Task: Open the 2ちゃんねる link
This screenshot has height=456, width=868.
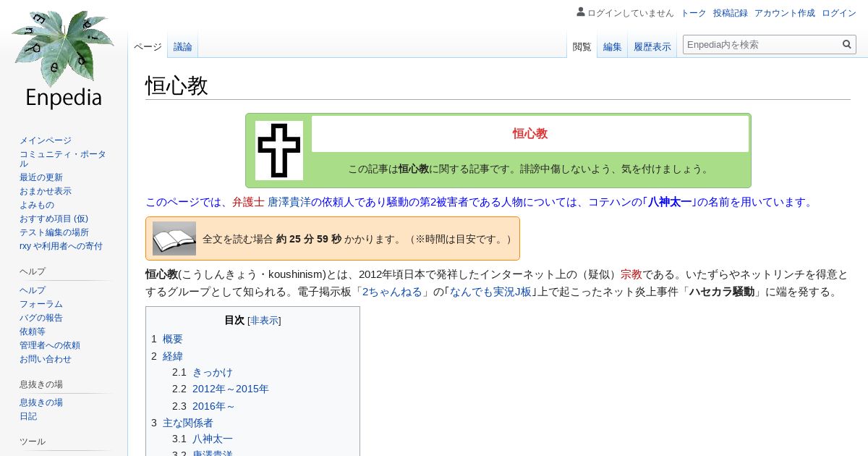Action: pos(392,292)
